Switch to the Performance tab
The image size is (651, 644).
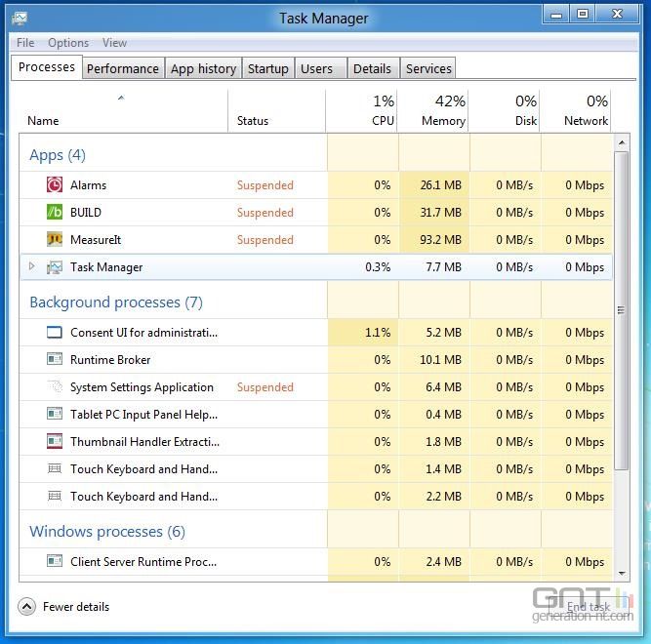(123, 68)
